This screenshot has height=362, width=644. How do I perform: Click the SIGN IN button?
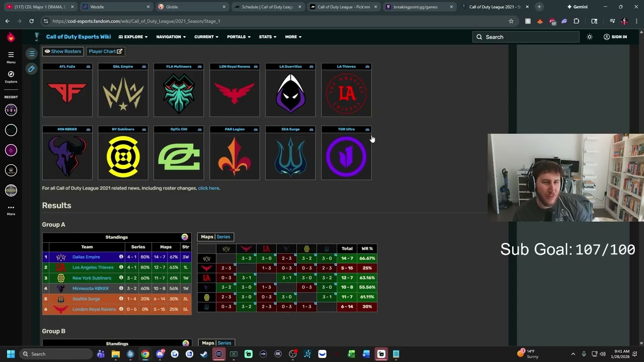[615, 37]
